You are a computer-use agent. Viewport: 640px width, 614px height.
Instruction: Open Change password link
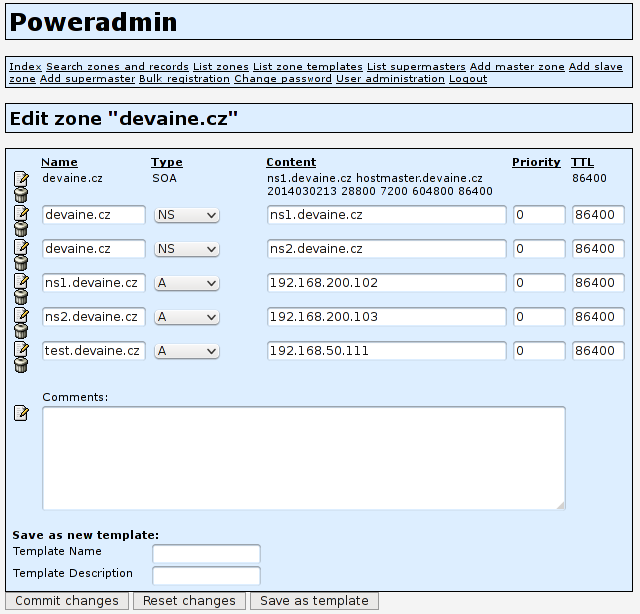click(x=283, y=79)
